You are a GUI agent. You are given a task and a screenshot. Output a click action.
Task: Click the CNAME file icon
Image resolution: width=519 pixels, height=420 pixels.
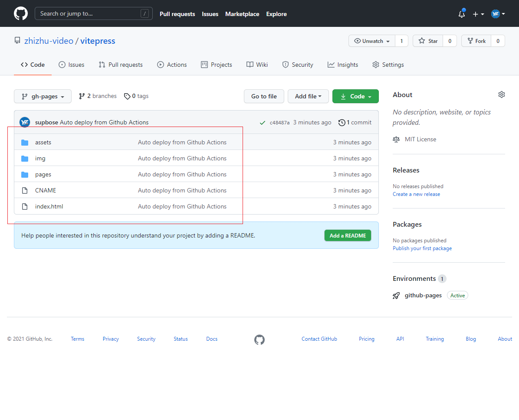(x=25, y=190)
